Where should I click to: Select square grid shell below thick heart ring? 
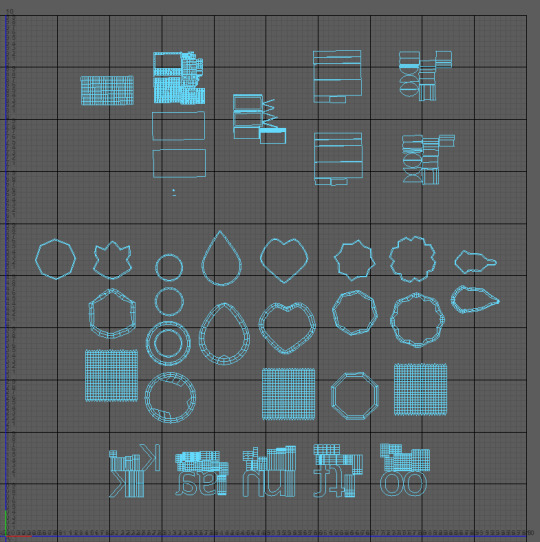click(x=288, y=394)
